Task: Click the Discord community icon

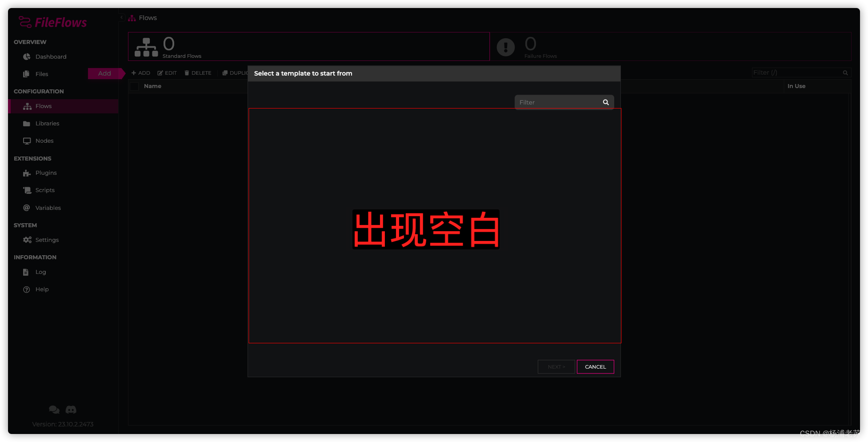Action: pyautogui.click(x=71, y=410)
